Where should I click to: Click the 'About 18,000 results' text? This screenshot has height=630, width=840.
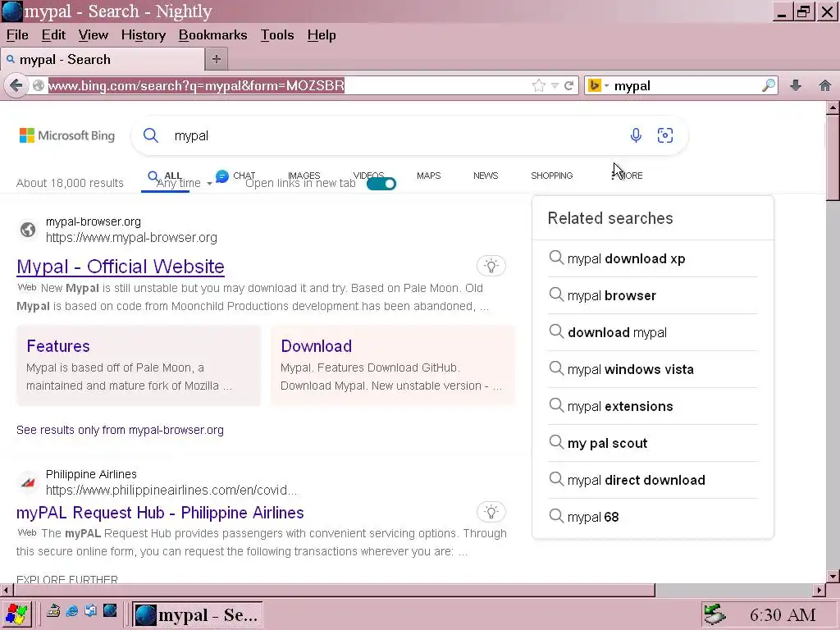coord(70,183)
